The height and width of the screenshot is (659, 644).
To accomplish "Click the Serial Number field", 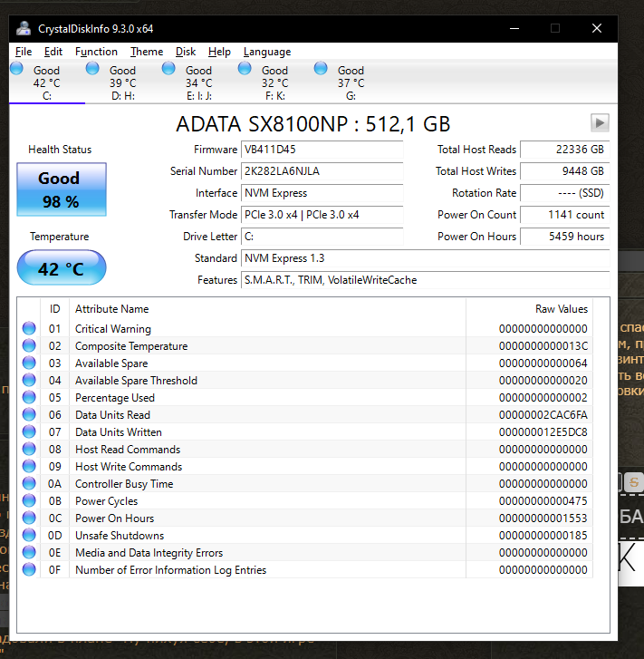I will click(322, 171).
